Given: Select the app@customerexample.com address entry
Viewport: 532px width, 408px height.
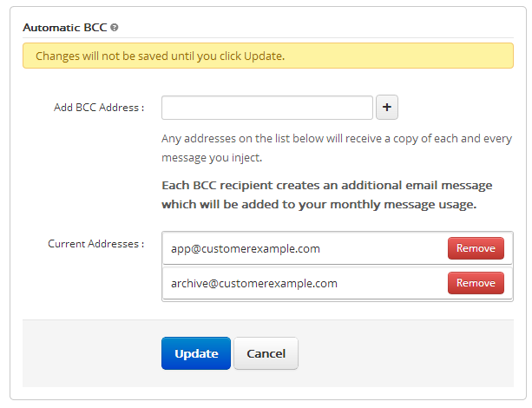Looking at the screenshot, I should pos(246,249).
